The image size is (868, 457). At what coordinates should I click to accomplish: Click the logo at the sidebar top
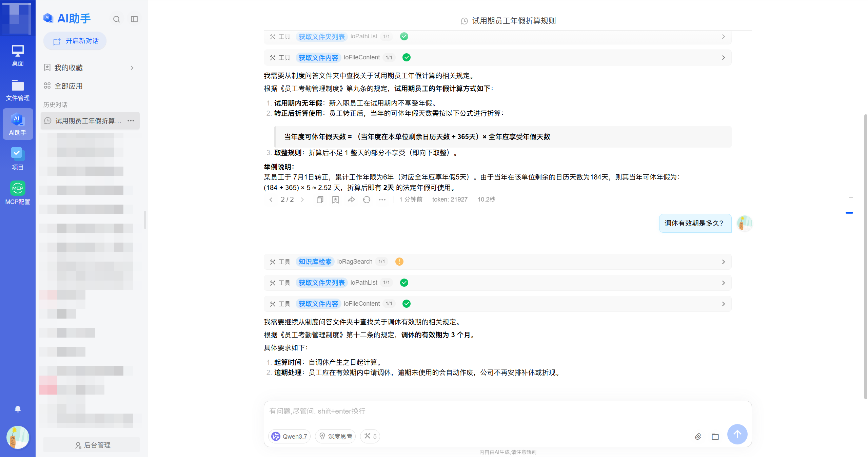click(16, 18)
